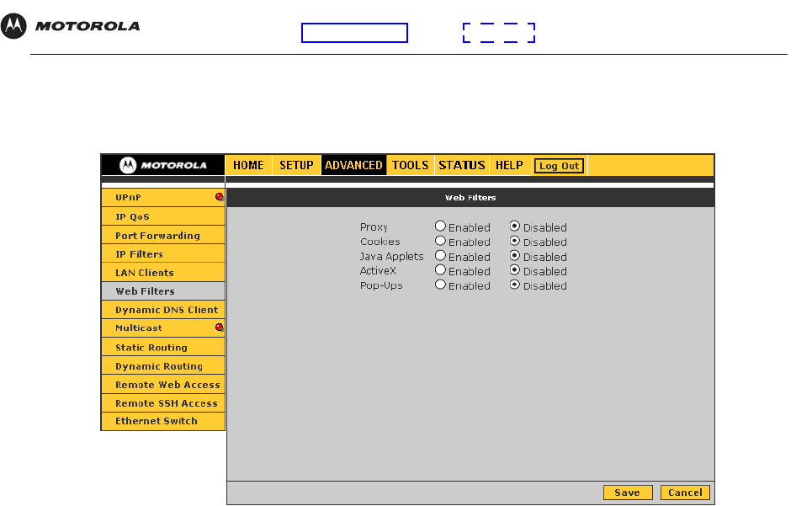Select Disabled for Proxy
This screenshot has height=506, width=812.
pyautogui.click(x=515, y=226)
